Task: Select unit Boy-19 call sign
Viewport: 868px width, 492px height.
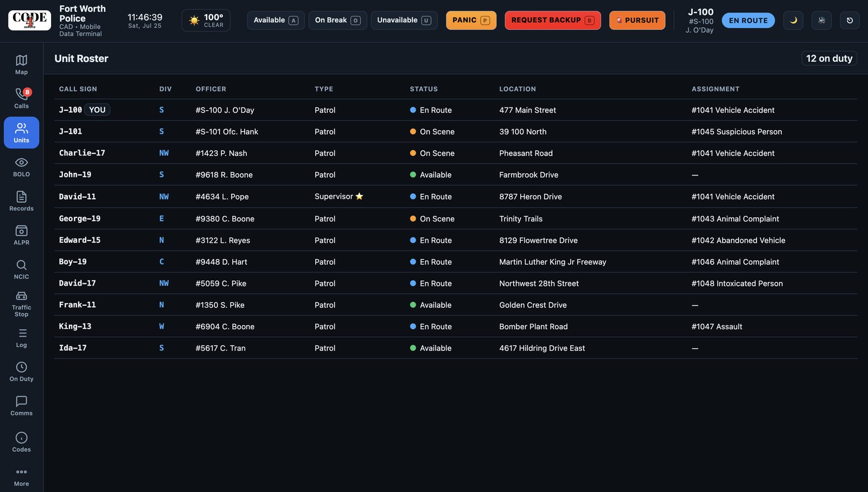Action: tap(73, 262)
